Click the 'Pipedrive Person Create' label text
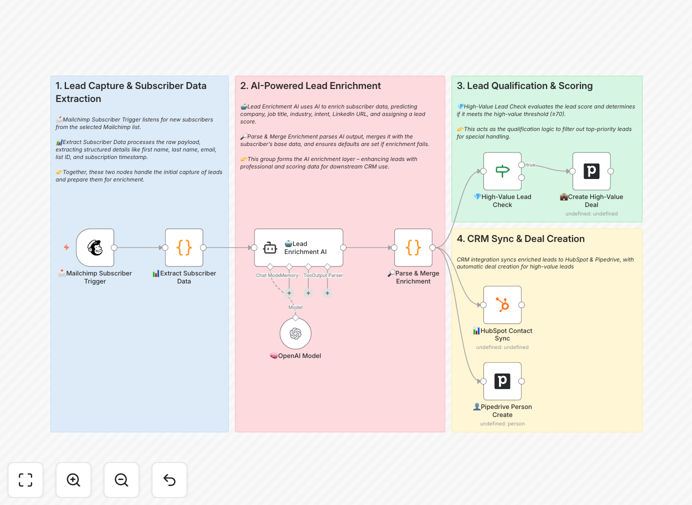 coord(502,411)
